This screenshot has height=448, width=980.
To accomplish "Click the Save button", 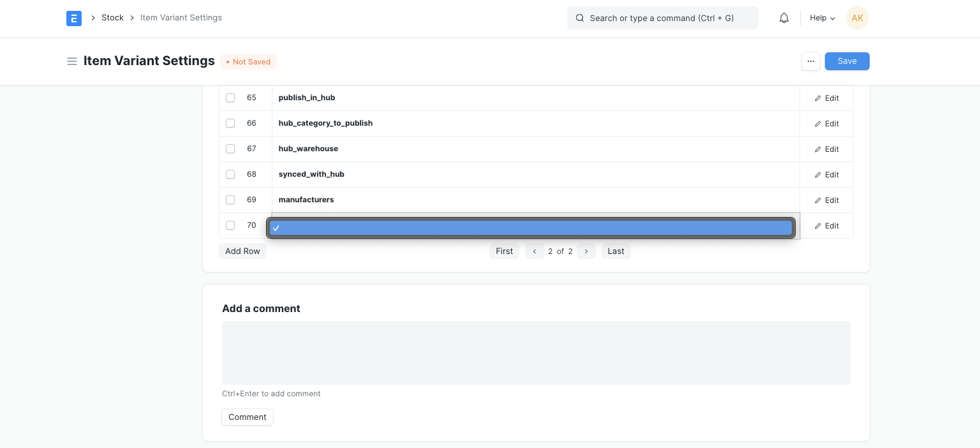I will click(847, 61).
